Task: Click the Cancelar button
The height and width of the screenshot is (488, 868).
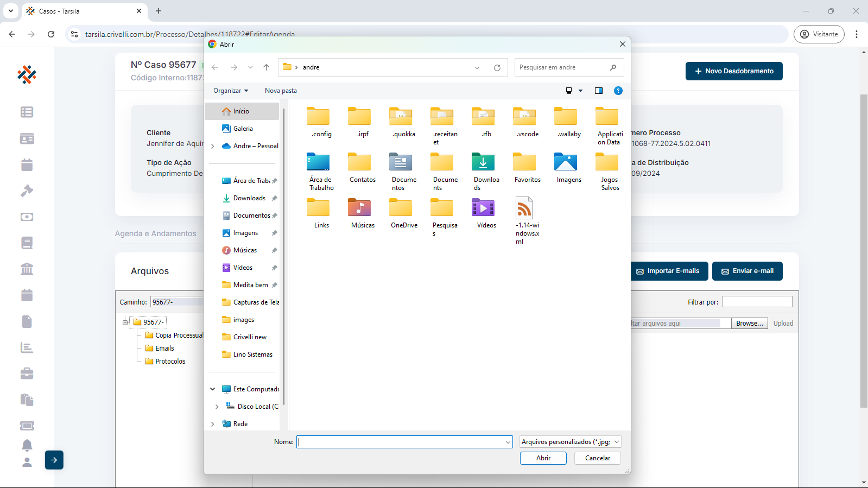Action: coord(597,458)
